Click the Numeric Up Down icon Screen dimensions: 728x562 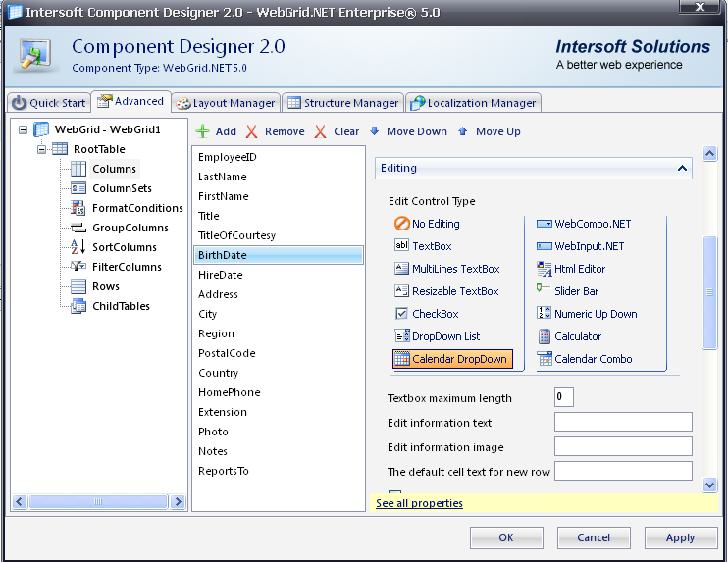544,313
